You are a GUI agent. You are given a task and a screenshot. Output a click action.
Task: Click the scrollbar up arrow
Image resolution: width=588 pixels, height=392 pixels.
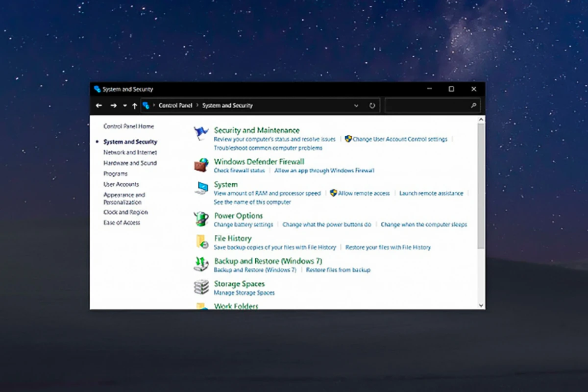click(x=481, y=120)
